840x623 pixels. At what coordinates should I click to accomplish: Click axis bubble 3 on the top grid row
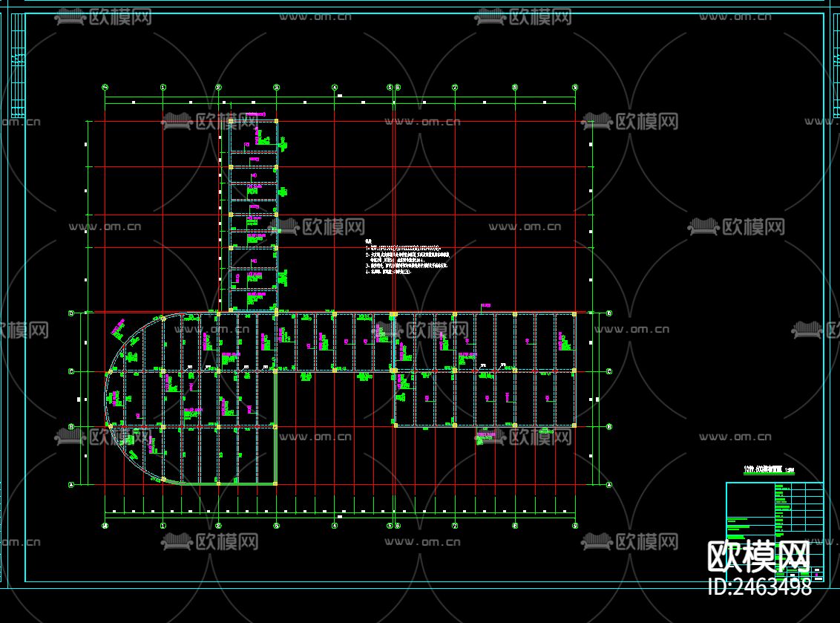[277, 87]
